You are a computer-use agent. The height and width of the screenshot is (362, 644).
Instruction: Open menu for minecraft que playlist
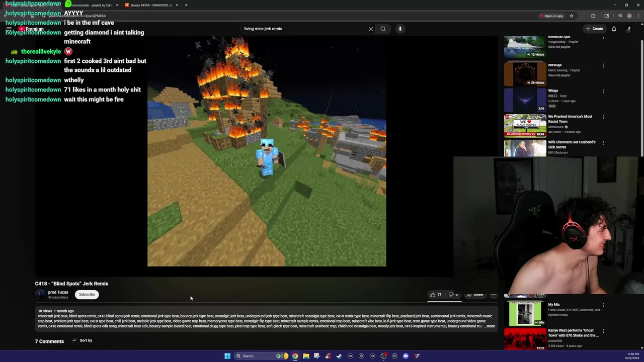click(x=603, y=38)
